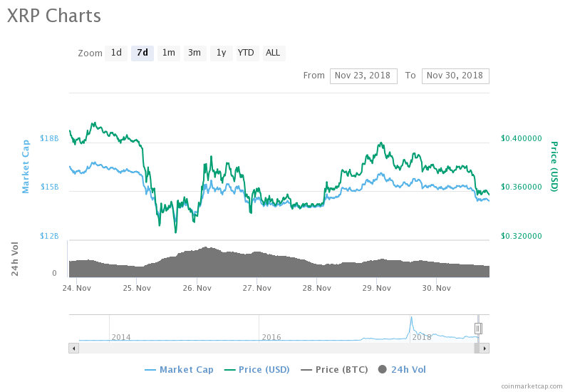The image size is (570, 392).
Task: Click the navigator scroll right arrow
Action: (x=484, y=349)
